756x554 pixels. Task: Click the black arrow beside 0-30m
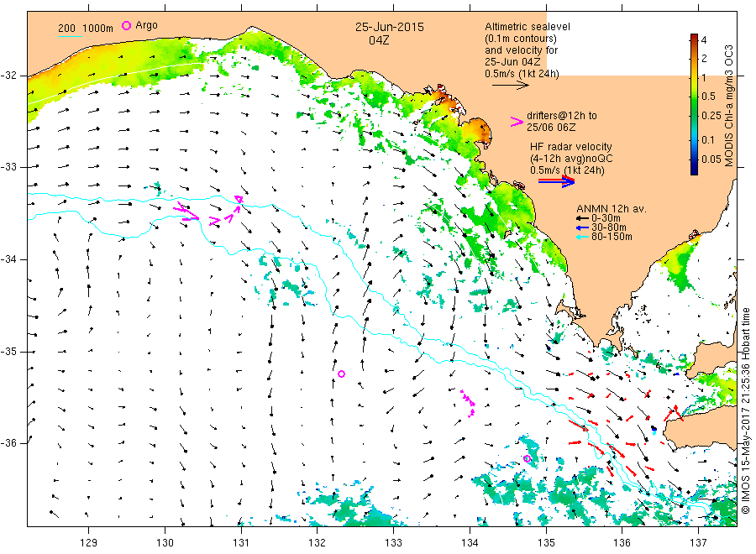click(x=583, y=218)
